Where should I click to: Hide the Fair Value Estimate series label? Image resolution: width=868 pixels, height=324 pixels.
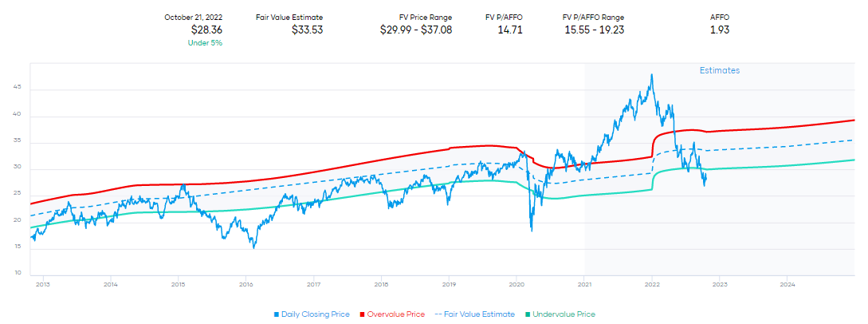(480, 314)
